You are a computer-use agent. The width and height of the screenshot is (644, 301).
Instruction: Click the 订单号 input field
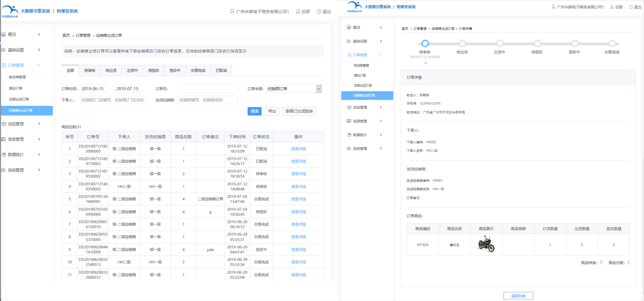[x=208, y=89]
